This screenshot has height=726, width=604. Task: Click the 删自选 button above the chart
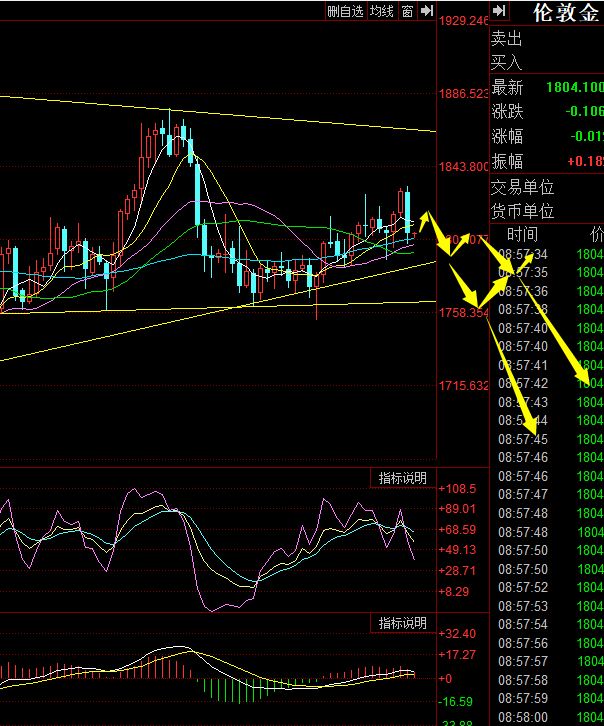click(x=346, y=11)
